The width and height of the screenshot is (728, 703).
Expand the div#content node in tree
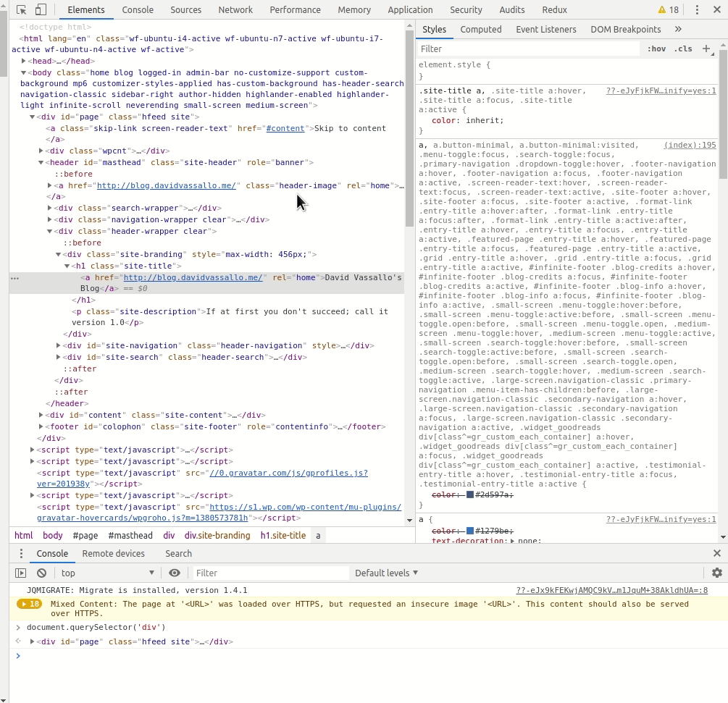tap(41, 415)
